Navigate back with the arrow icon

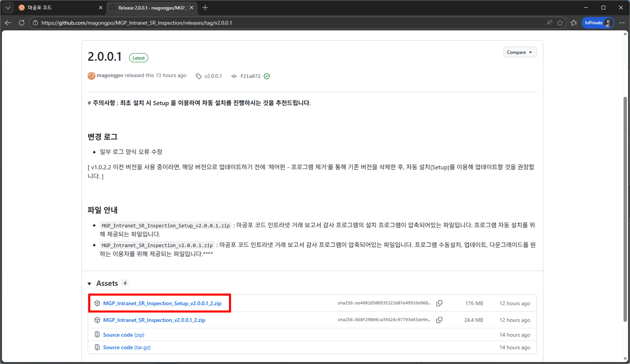[x=8, y=23]
